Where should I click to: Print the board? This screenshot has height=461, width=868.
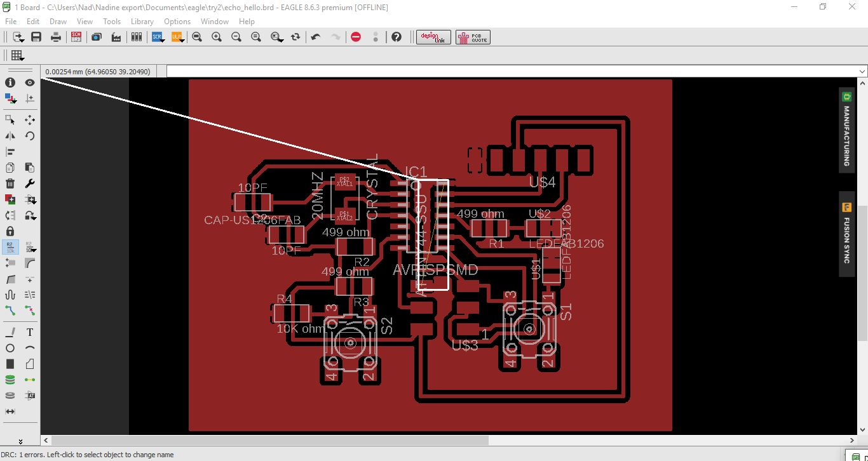[x=56, y=37]
